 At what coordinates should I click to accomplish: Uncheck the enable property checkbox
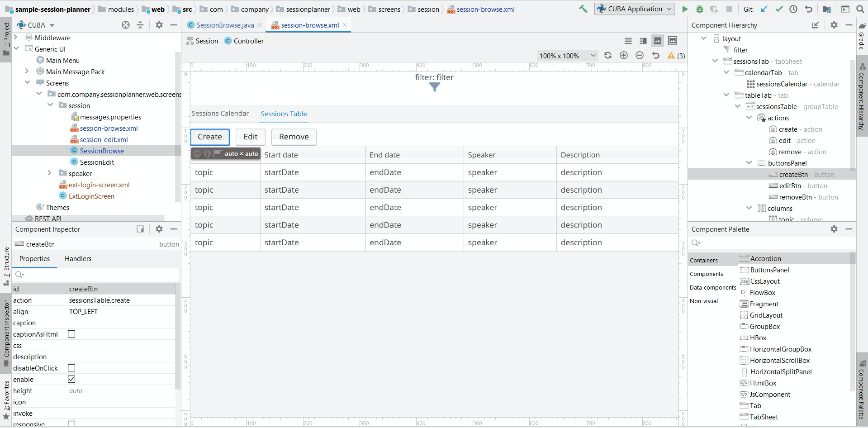(x=71, y=379)
